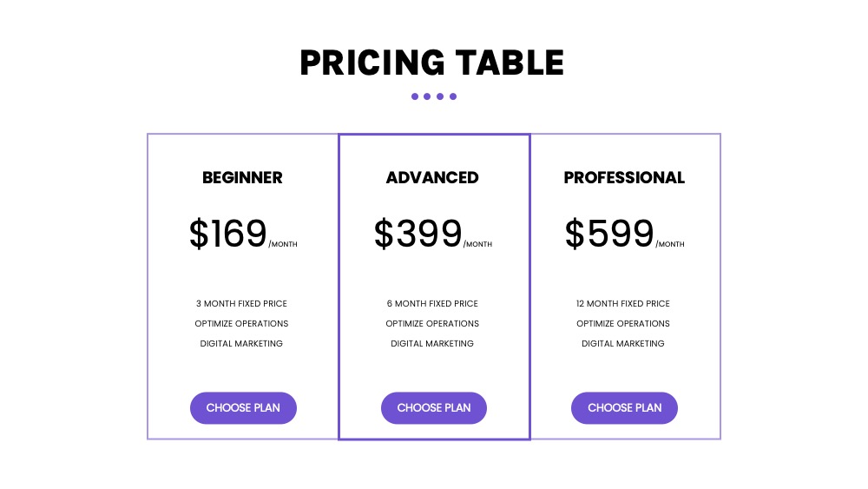The width and height of the screenshot is (868, 489).
Task: Select the Beginner plan heading
Action: (x=242, y=178)
